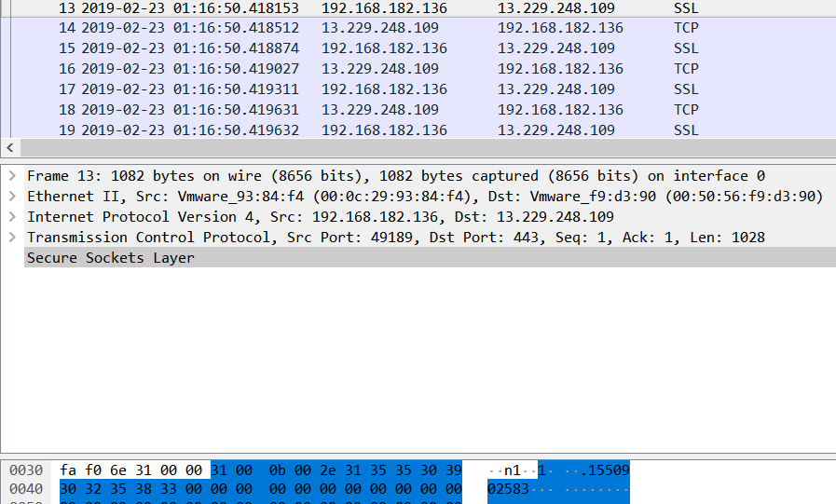836x504 pixels.
Task: Select packet 16 at time 01:16:50.419027
Action: click(189, 69)
